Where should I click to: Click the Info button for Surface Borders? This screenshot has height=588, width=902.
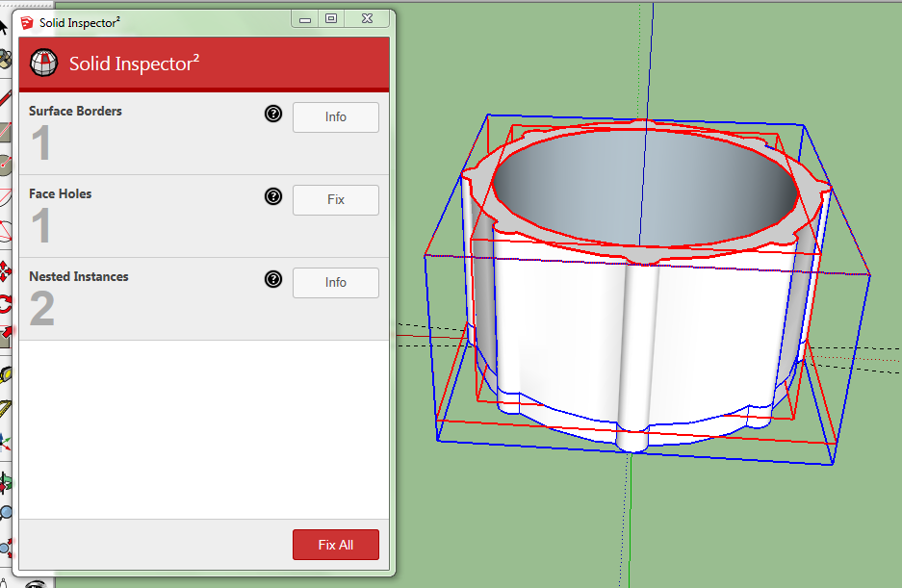click(335, 117)
